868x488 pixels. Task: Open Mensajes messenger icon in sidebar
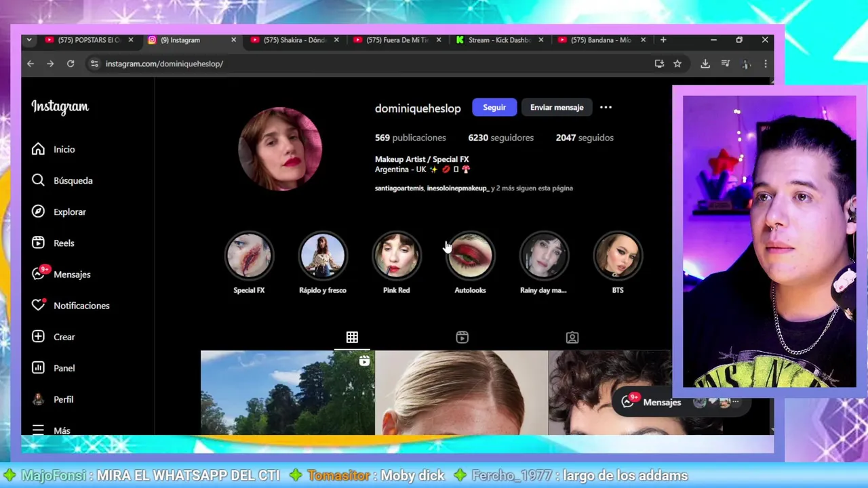tap(39, 274)
